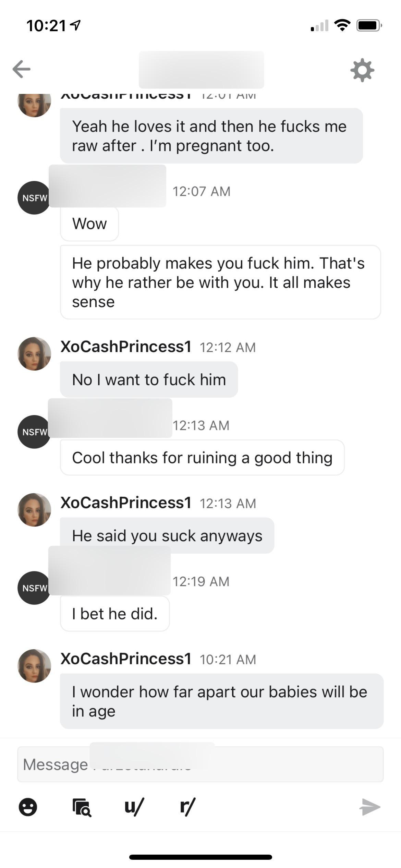Image resolution: width=401 pixels, height=868 pixels.
Task: Select "Cool thanks for ruining" message bubble
Action: coord(202,458)
